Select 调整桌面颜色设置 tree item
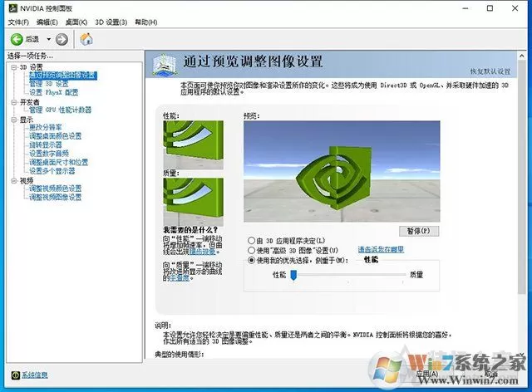Screen dimensions: 532x392 [56, 136]
